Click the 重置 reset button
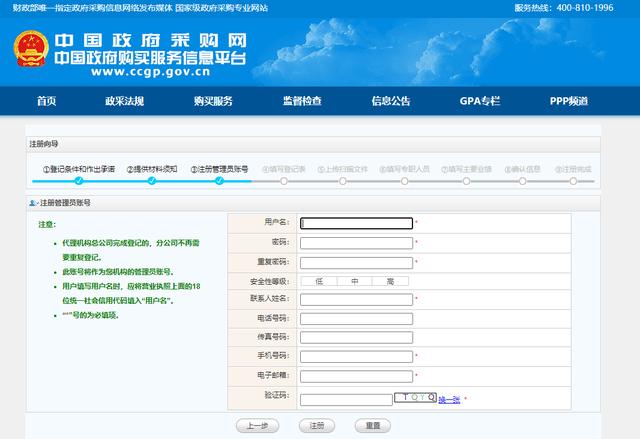Screen dimensions: 640x439 [x=373, y=425]
